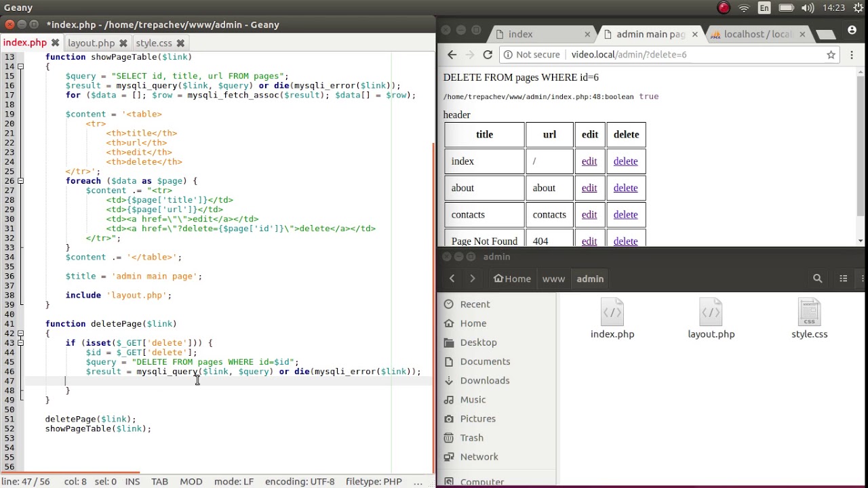
Task: Bookmark this page with the star icon
Action: [x=831, y=54]
